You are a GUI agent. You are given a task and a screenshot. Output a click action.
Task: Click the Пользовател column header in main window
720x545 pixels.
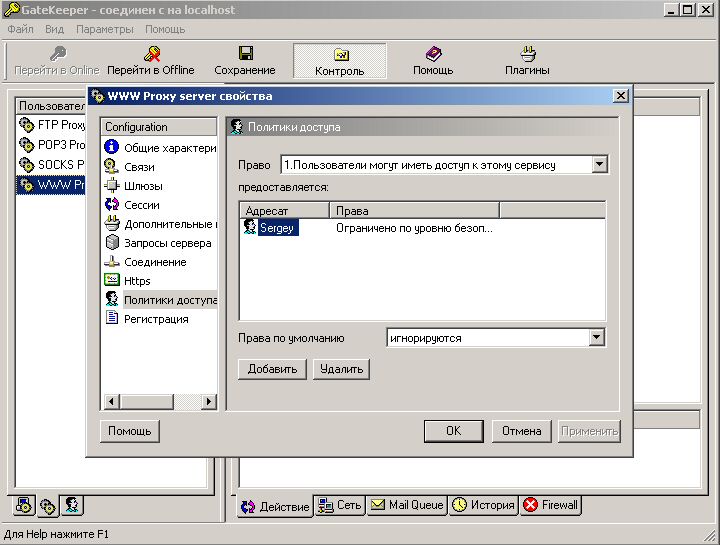point(51,106)
